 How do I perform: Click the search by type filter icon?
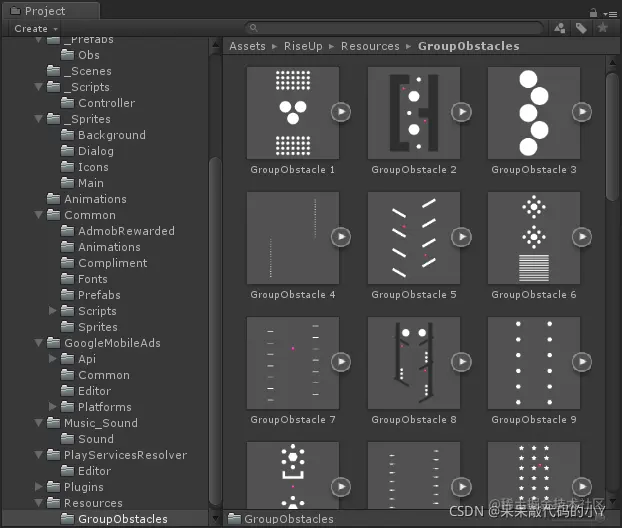[560, 28]
